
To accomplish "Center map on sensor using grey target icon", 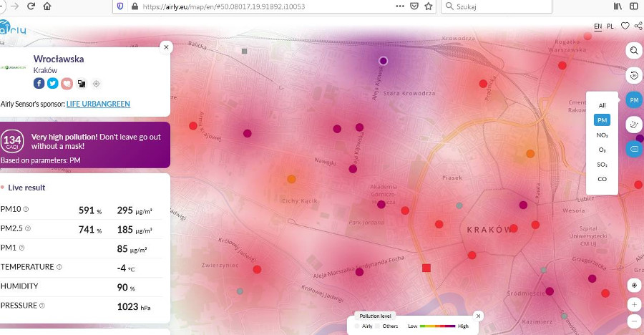I will (x=96, y=84).
